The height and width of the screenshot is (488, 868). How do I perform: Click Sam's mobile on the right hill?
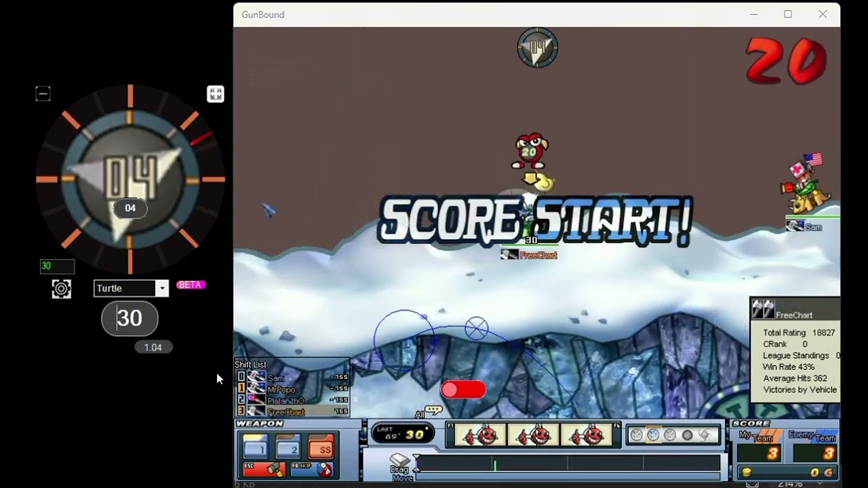click(x=807, y=184)
